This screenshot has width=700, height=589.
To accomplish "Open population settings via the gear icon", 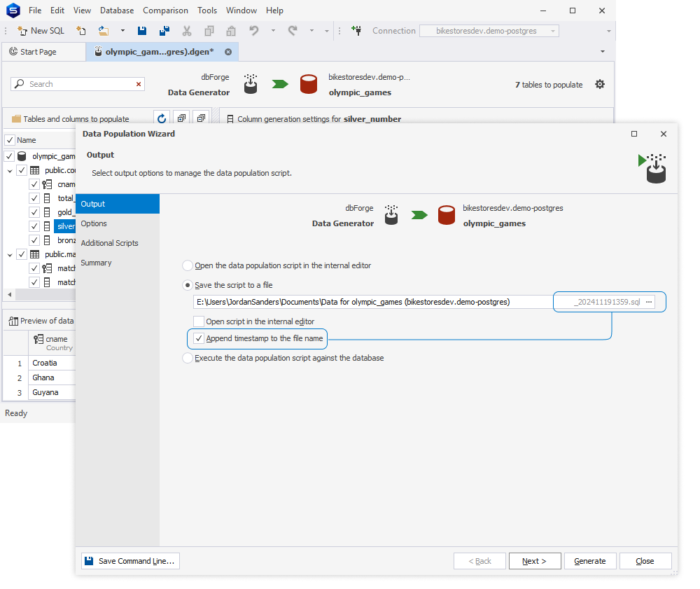I will [x=600, y=83].
